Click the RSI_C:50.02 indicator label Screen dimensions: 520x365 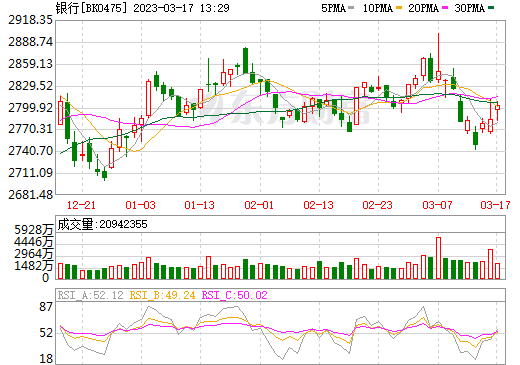click(235, 295)
